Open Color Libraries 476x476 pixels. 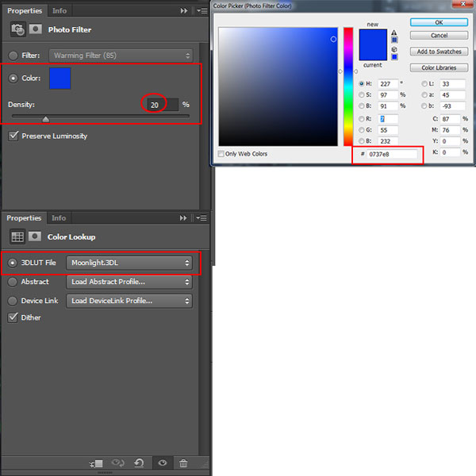click(439, 67)
